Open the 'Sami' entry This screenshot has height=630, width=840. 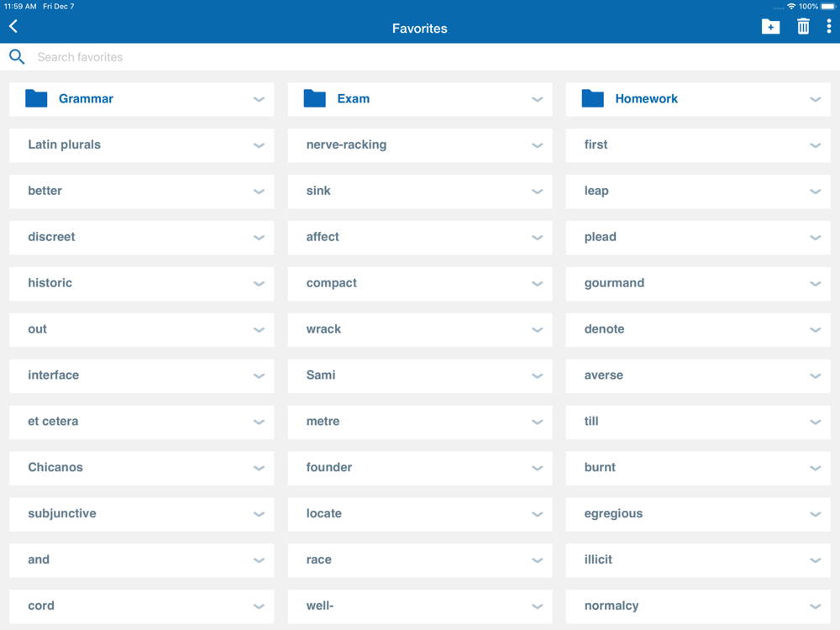[x=321, y=375]
